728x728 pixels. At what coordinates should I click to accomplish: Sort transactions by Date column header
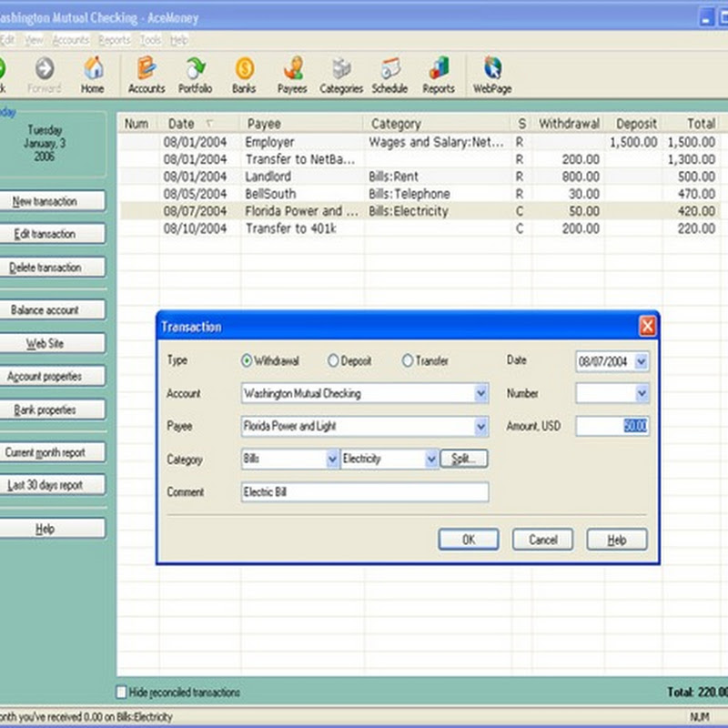(198, 124)
